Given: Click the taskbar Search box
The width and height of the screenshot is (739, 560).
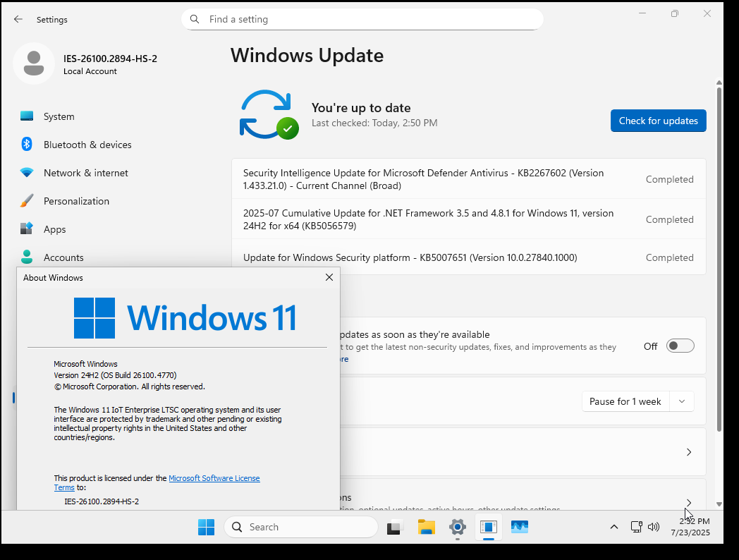Looking at the screenshot, I should (300, 527).
